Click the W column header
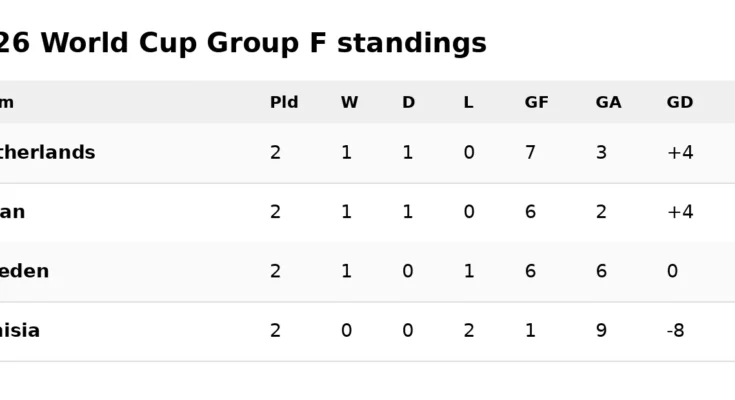The height and width of the screenshot is (400, 735). 349,102
